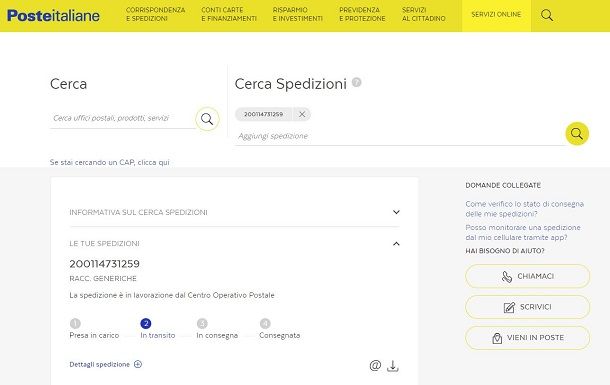Click the Chiamaci phone button
610x385 pixels.
tap(528, 276)
